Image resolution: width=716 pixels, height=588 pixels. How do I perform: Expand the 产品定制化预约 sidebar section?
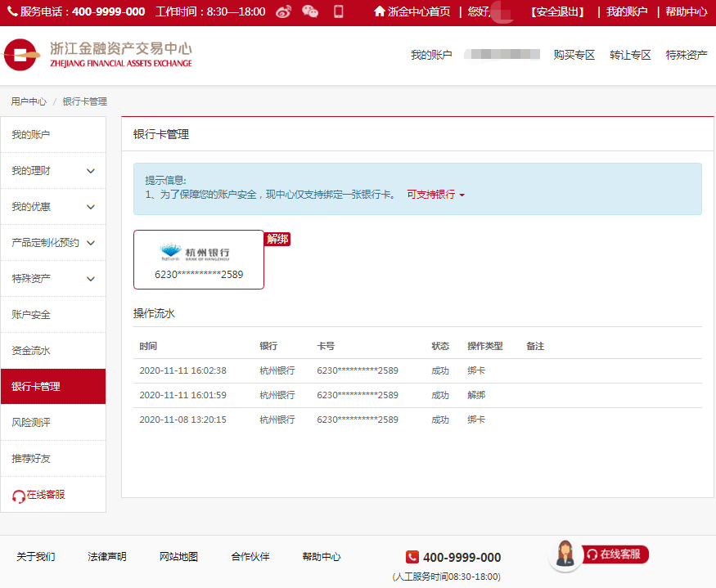pyautogui.click(x=53, y=243)
